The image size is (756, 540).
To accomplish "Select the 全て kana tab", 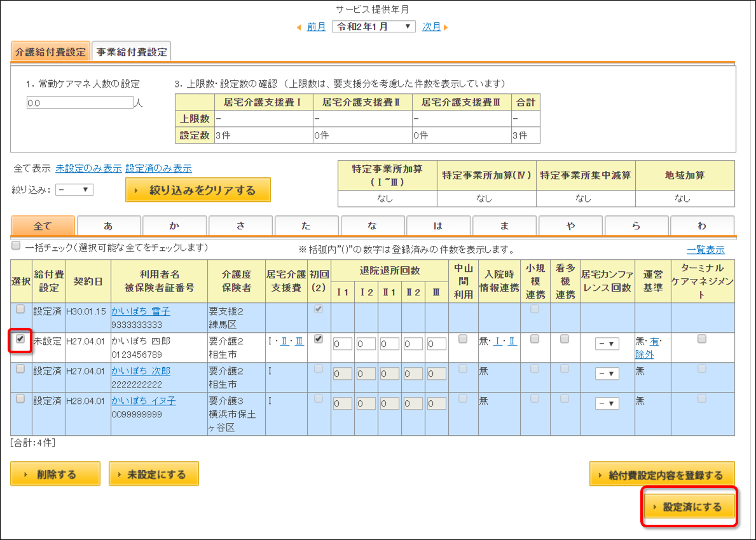I will tap(43, 226).
